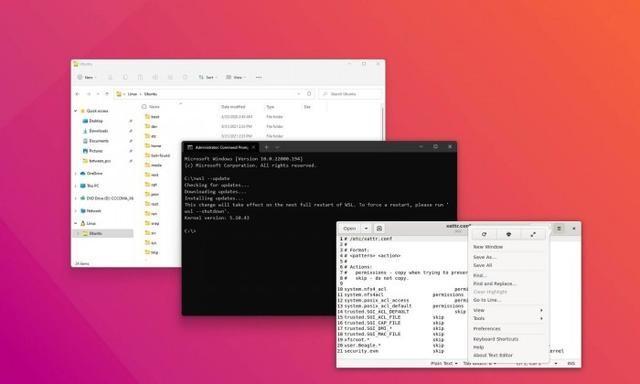
Task: Open the recent files arrow beside Open
Action: [366, 229]
